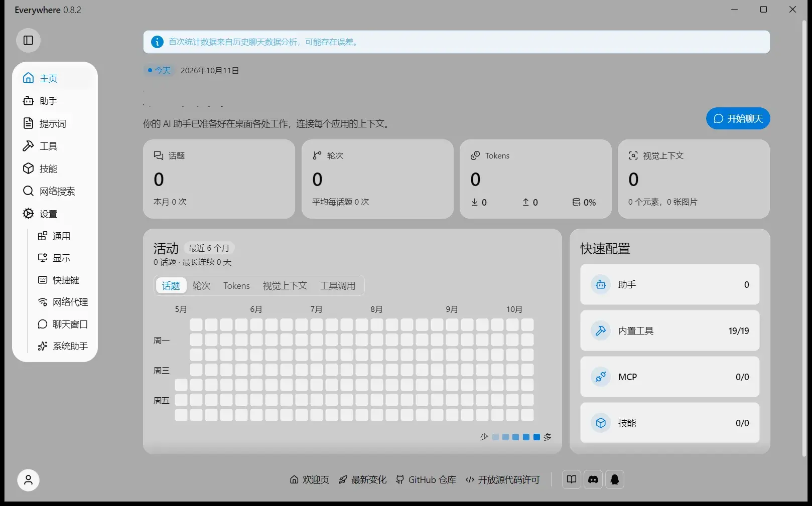Switch to the Tokens activity tab

(x=236, y=285)
